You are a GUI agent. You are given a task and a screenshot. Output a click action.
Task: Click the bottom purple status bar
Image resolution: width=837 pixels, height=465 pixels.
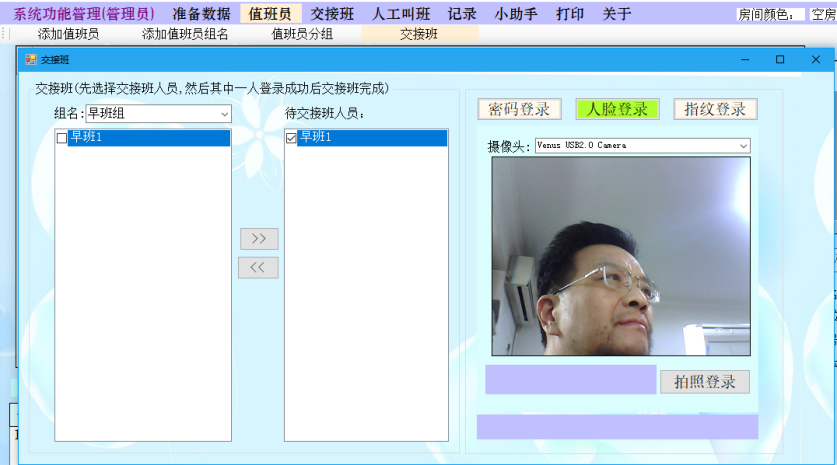(617, 427)
